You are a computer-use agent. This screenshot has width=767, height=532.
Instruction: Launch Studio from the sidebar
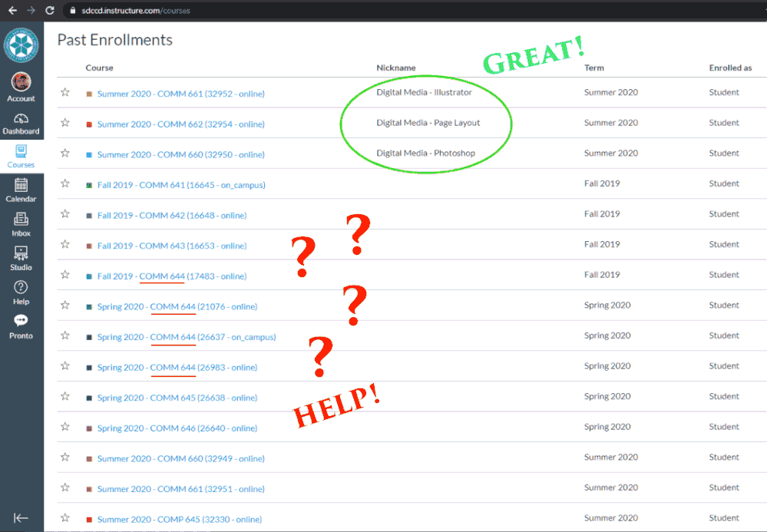21,258
